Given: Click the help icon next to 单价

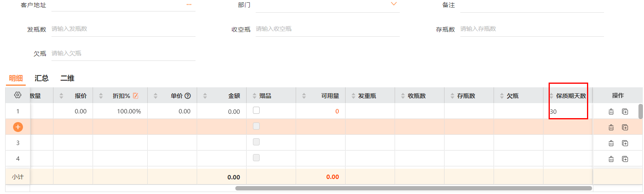Looking at the screenshot, I should click(x=188, y=96).
